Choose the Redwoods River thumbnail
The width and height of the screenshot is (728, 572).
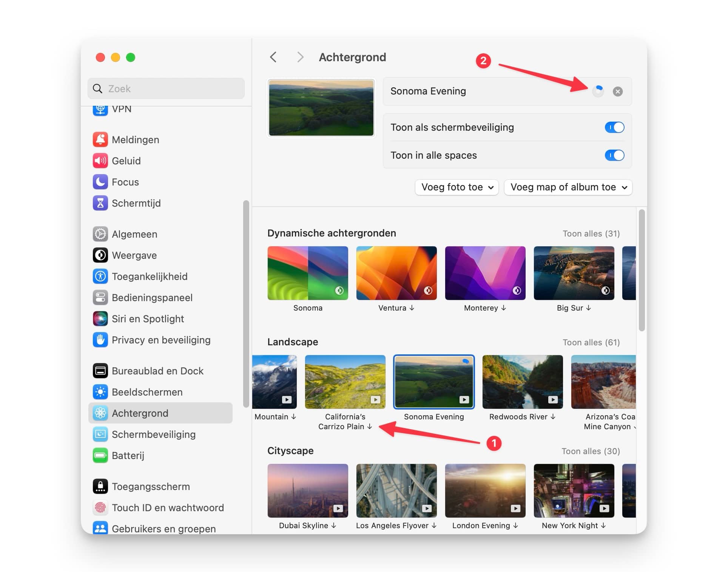[523, 382]
